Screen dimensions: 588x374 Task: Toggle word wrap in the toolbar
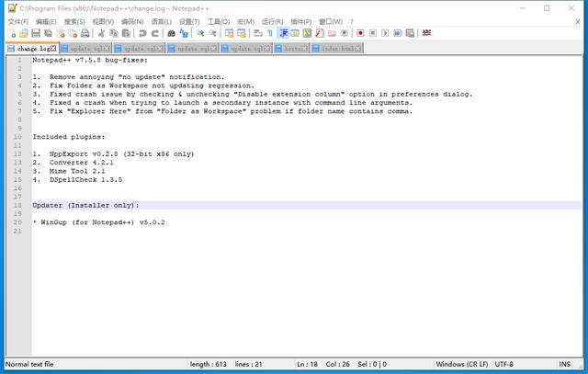[x=257, y=33]
